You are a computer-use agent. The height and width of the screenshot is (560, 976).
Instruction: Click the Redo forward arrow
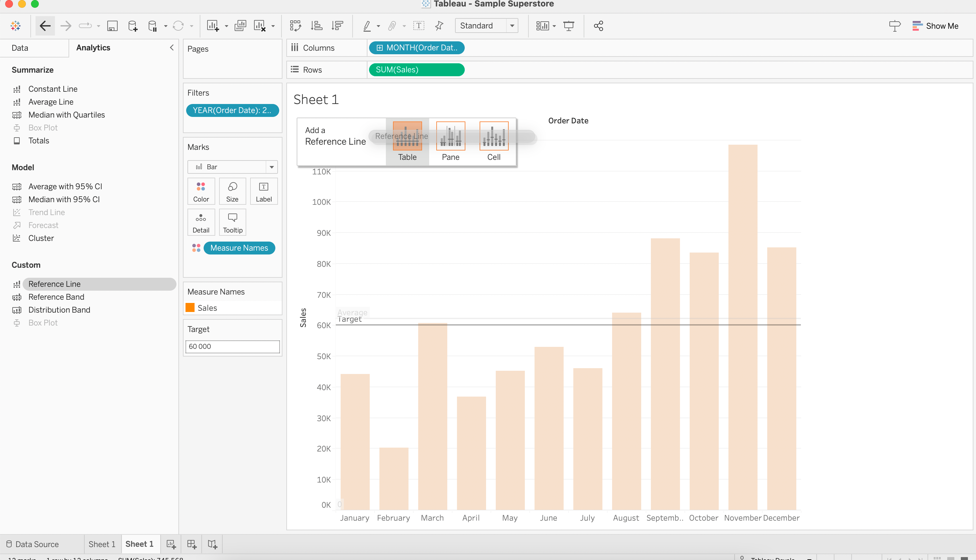66,26
